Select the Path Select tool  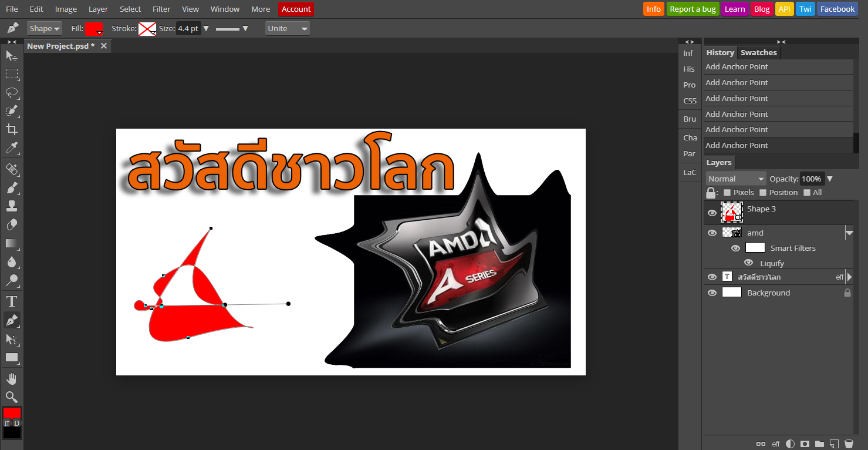coord(12,339)
